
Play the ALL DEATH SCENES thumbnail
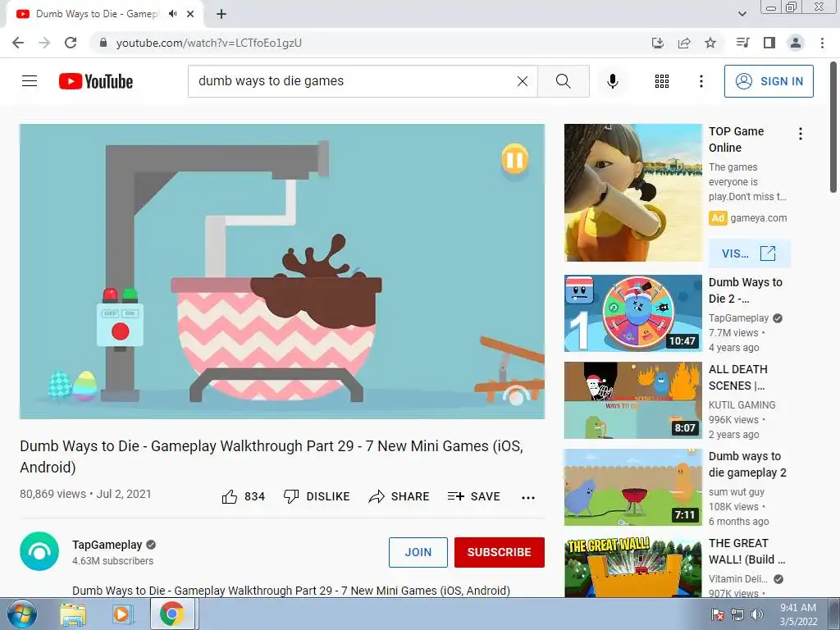tap(632, 400)
